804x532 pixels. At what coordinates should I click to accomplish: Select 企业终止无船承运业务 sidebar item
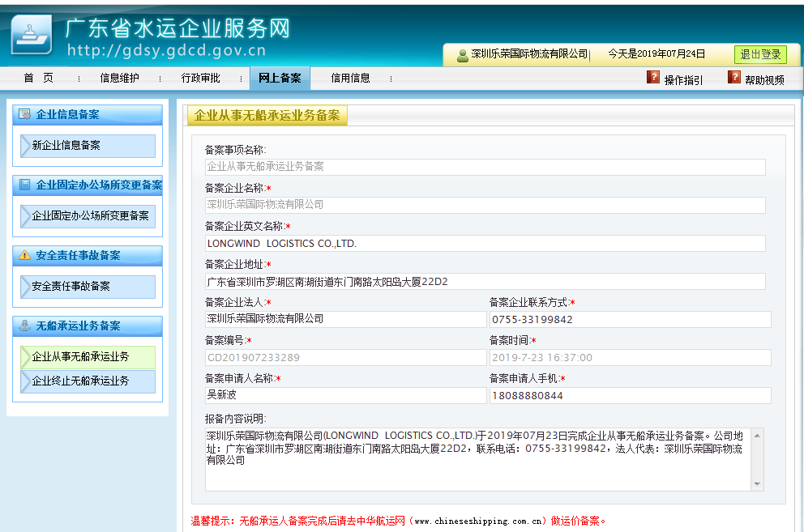tap(88, 381)
